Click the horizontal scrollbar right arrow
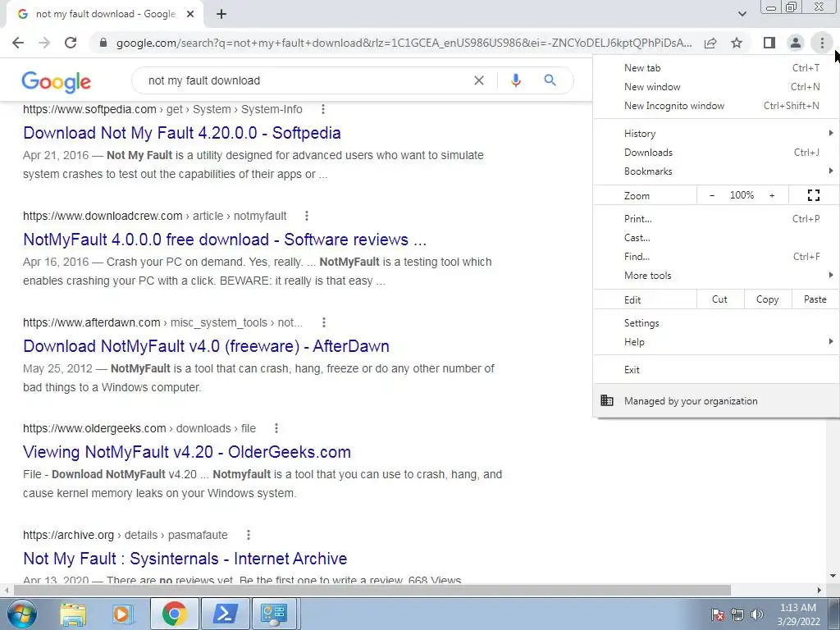 tap(819, 590)
